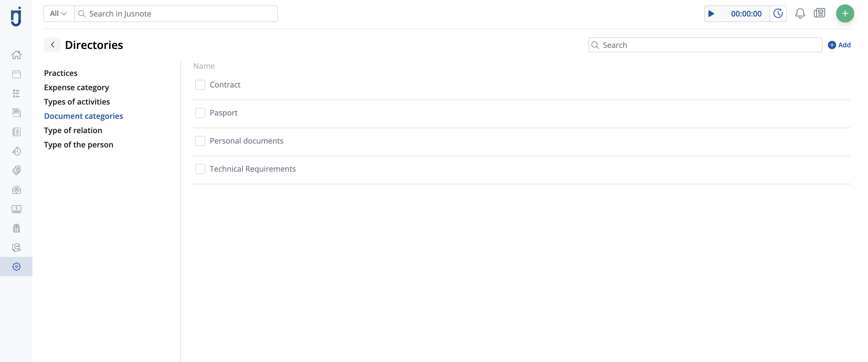Open the Invoices calculator icon

pos(16,228)
